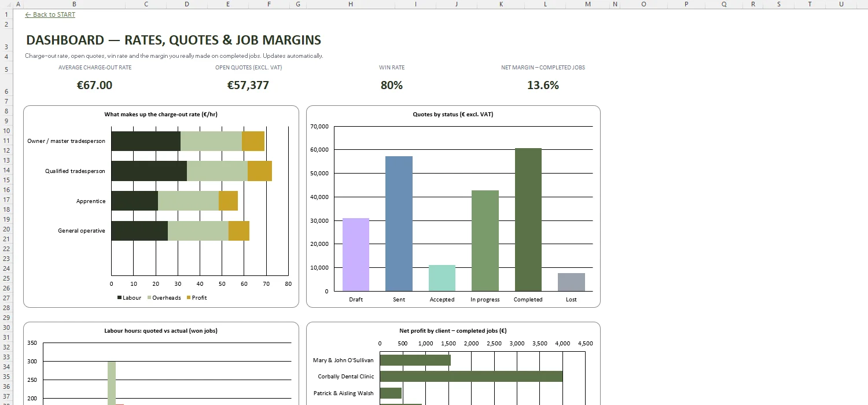The height and width of the screenshot is (405, 868).
Task: Click the €67.00 value
Action: (95, 85)
